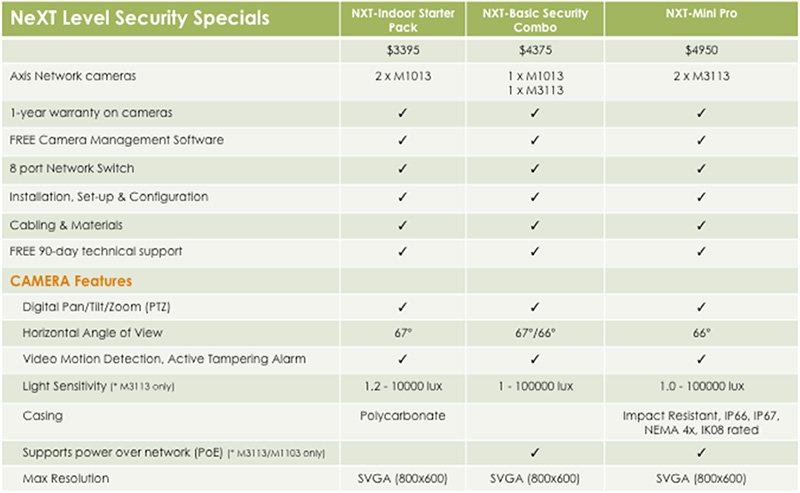The image size is (800, 493).
Task: Click the Polycarbonate casing cell
Action: (x=403, y=416)
